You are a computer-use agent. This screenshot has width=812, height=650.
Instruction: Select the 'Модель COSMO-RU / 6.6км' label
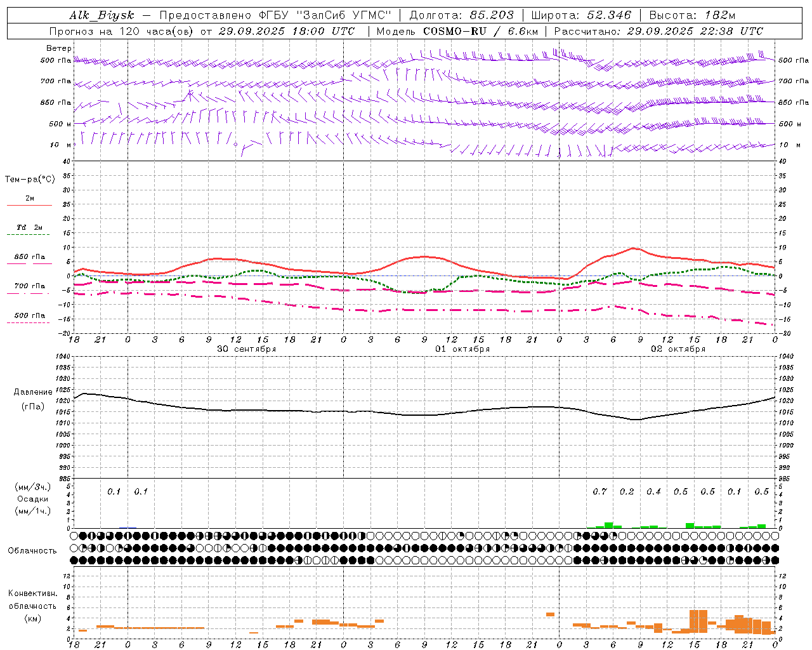click(x=457, y=31)
